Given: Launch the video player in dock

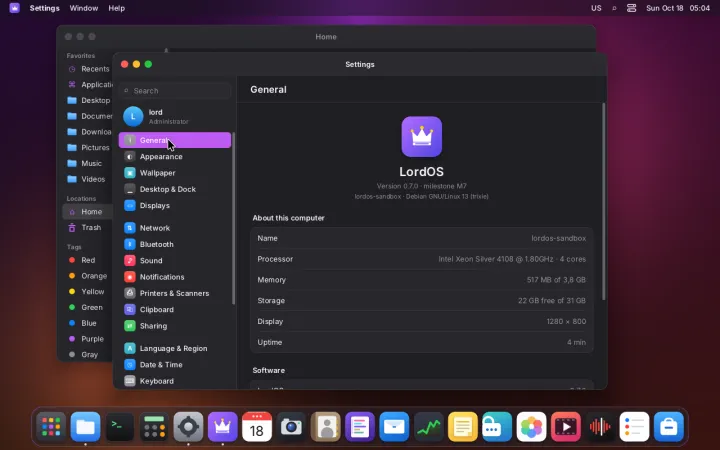Looking at the screenshot, I should click(566, 427).
